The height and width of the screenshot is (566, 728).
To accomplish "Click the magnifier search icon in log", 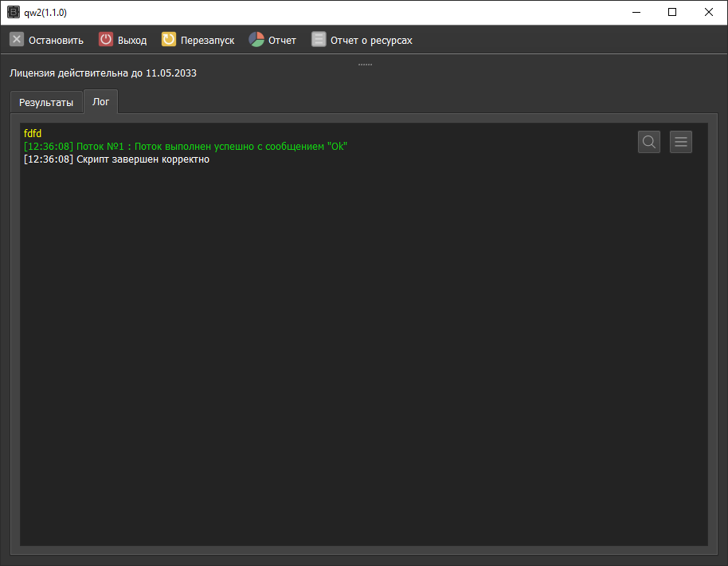I will (649, 142).
